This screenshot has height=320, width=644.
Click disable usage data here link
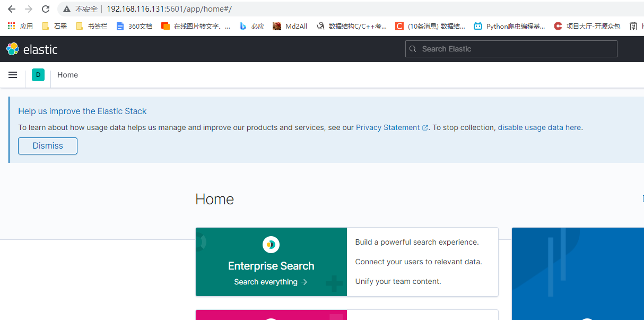click(x=539, y=127)
